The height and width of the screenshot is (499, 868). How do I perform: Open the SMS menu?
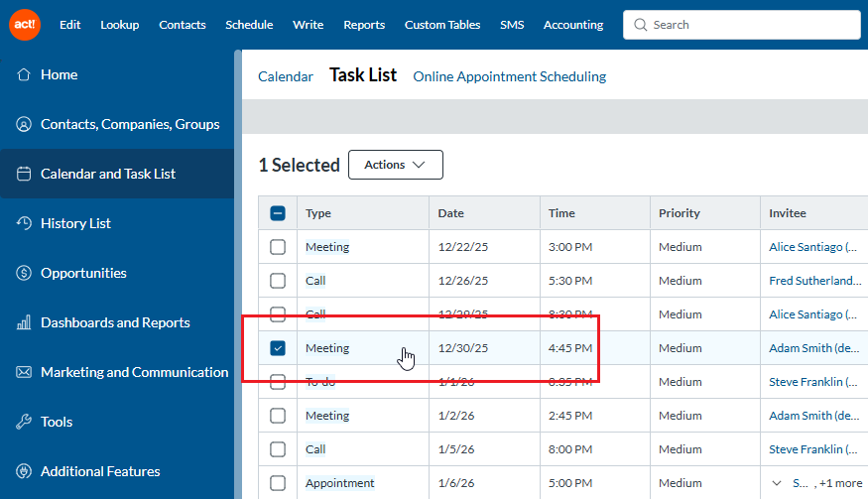click(512, 25)
